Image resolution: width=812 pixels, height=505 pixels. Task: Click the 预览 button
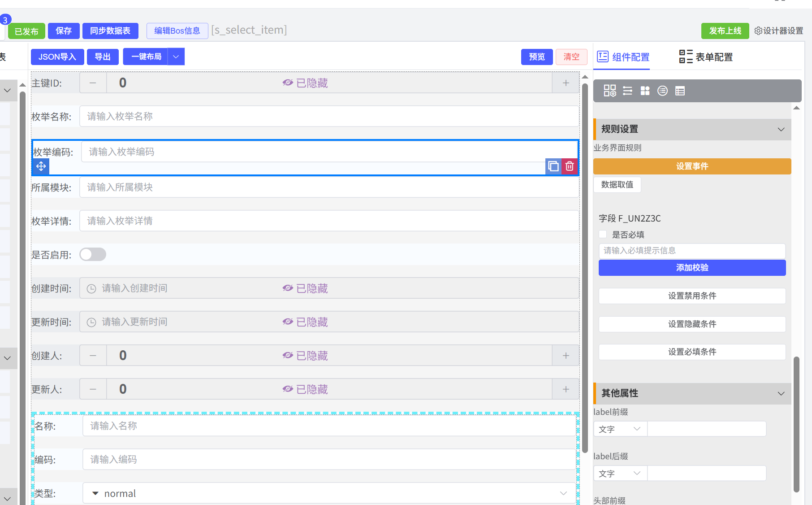point(537,57)
